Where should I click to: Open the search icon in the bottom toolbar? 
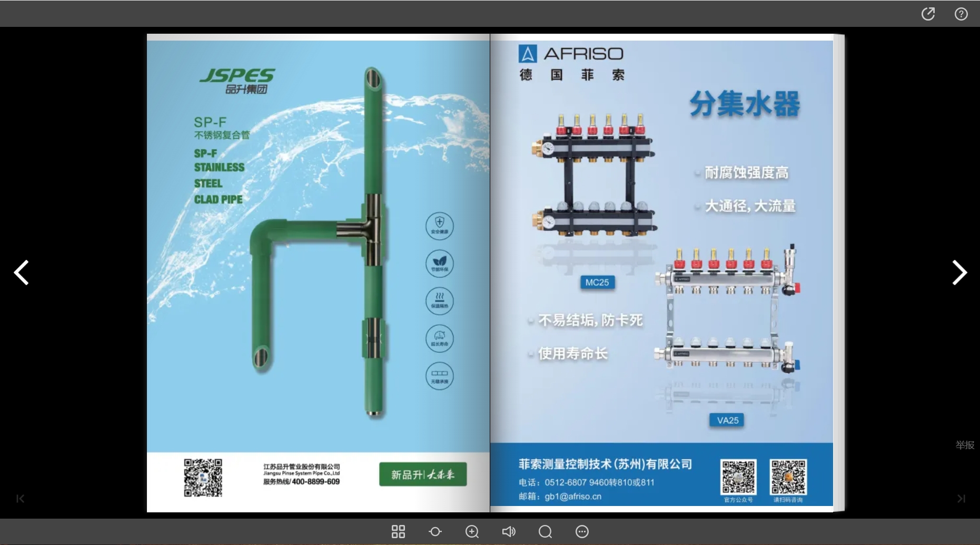[545, 531]
